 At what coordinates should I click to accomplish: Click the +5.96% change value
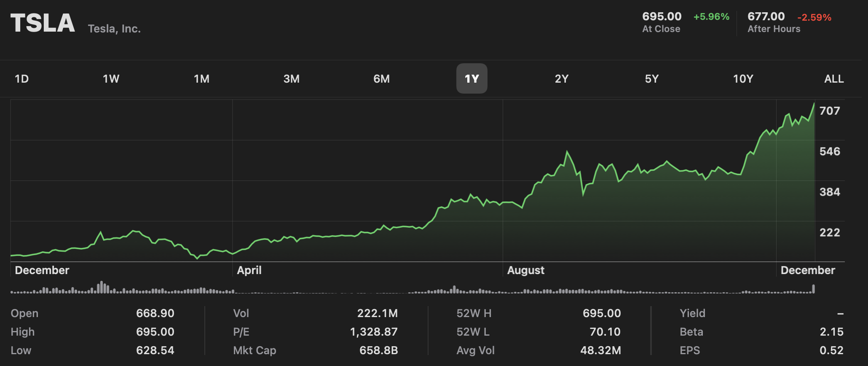(x=711, y=17)
